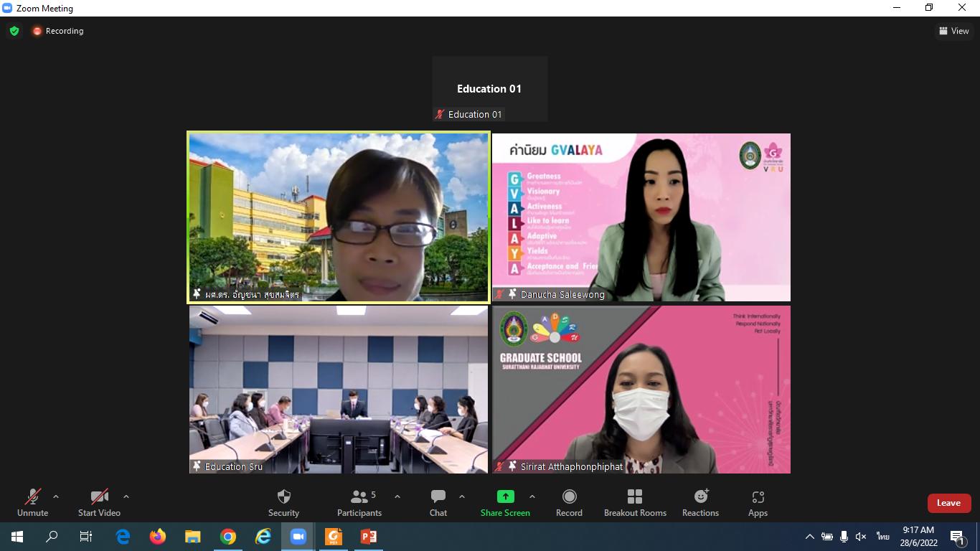Open PowerPoint from the taskbar
Image resolution: width=980 pixels, height=551 pixels.
point(369,537)
